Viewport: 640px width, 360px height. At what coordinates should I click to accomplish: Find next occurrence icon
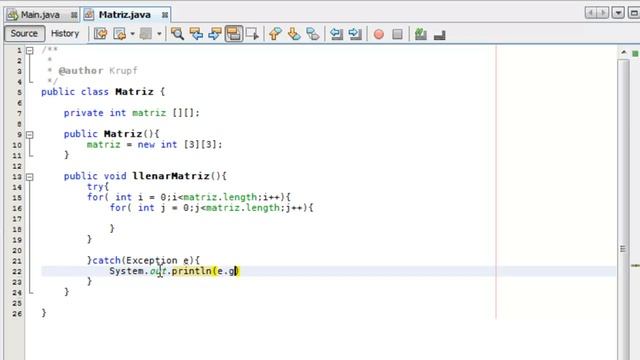[215, 34]
